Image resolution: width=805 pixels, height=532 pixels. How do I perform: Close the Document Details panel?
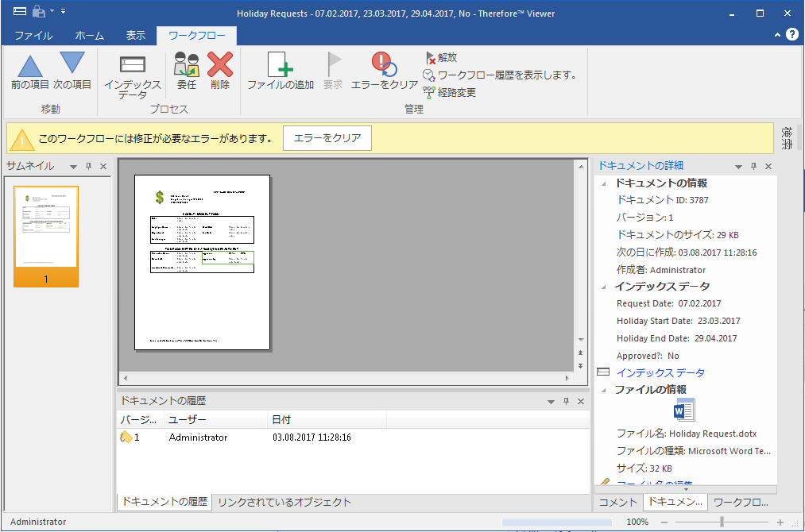coord(768,166)
